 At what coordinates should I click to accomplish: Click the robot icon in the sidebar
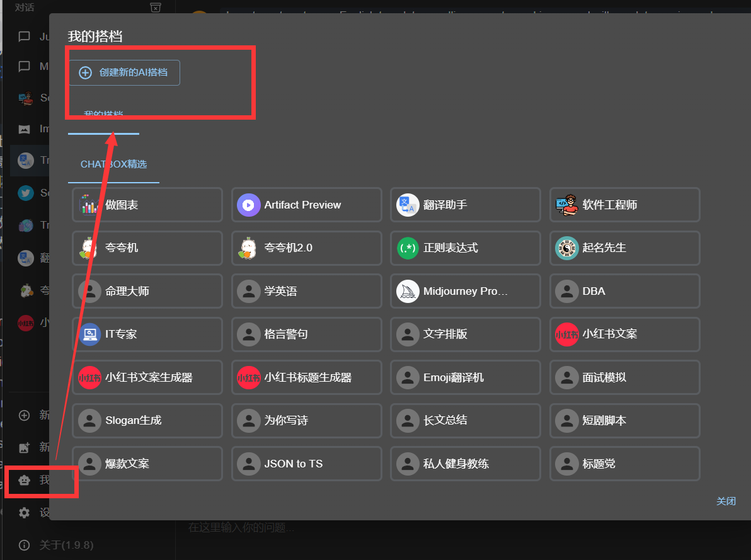(25, 480)
